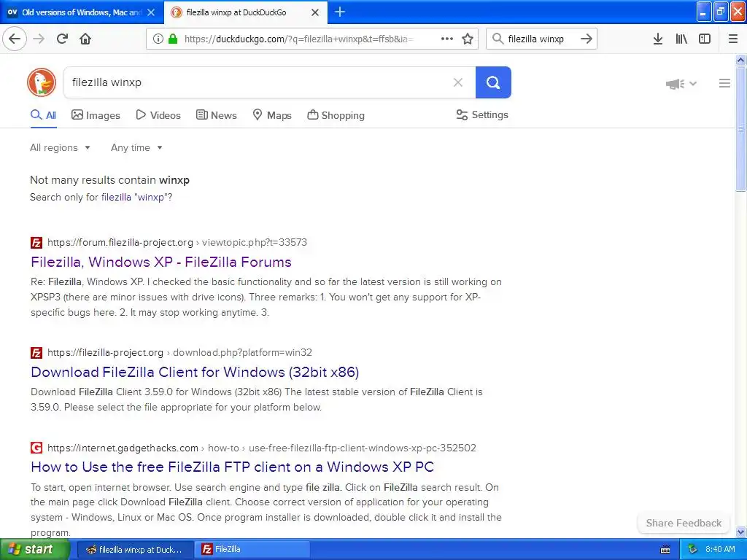The width and height of the screenshot is (747, 560).
Task: Close the filezilla winxp tab
Action: coord(315,12)
